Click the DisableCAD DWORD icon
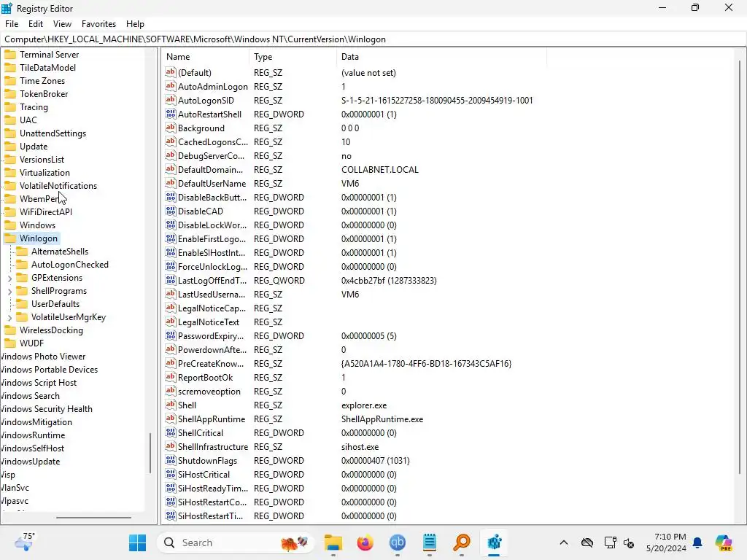Screen dimensions: 747x560 (171, 211)
